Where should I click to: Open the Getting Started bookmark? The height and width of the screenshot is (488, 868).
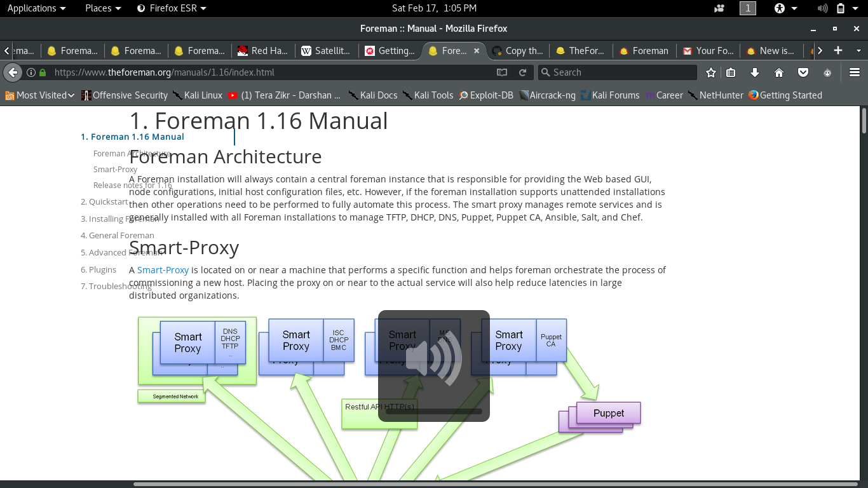tap(785, 95)
